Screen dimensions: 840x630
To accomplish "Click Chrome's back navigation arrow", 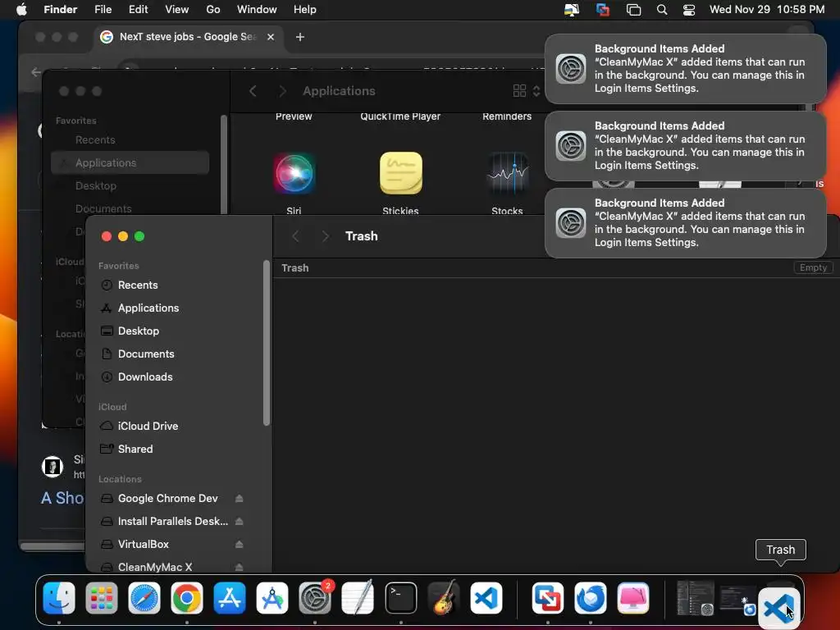I will coord(36,72).
